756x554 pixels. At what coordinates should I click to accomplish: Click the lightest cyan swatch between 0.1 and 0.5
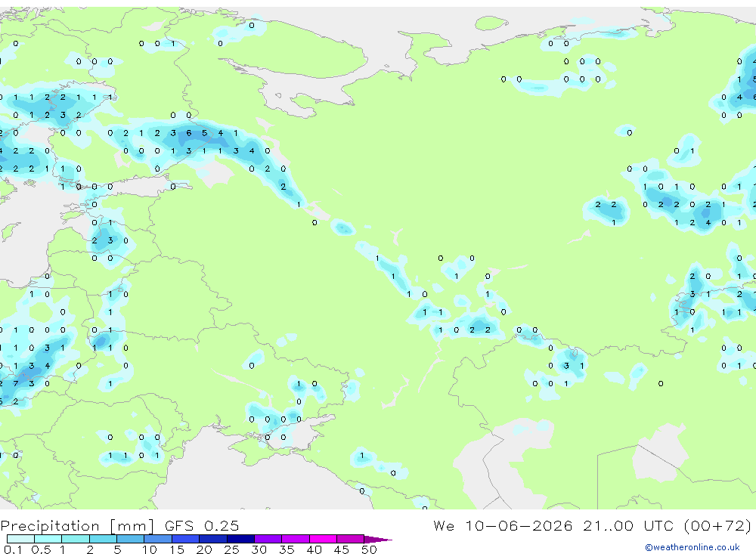[x=20, y=539]
